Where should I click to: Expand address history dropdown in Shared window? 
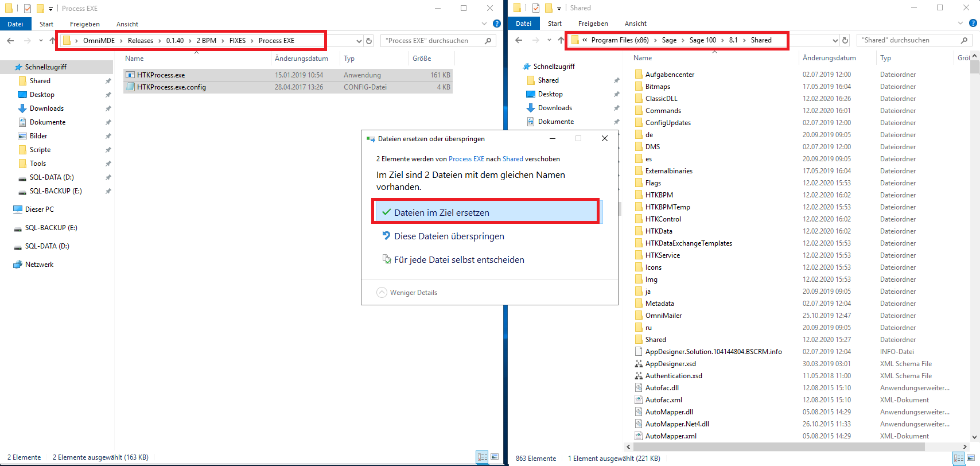[x=835, y=40]
